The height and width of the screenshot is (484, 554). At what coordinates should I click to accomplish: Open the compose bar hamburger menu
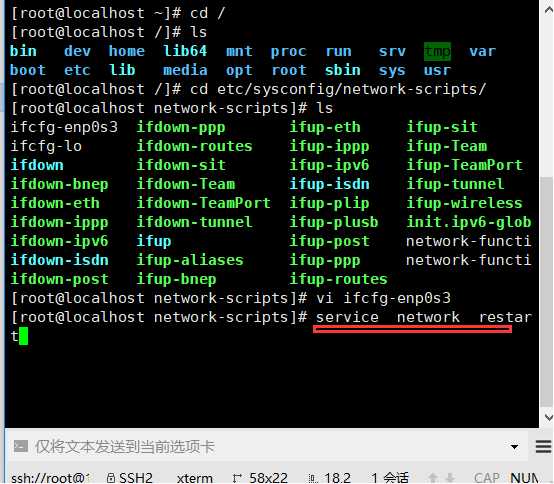(543, 447)
